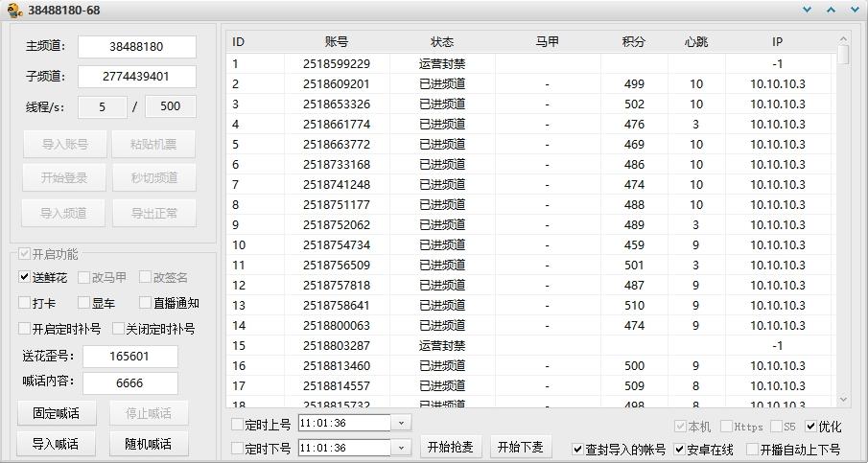Screen dimensions: 868x463
Task: Open the 定时下号 time dropdown arrow
Action: 401,448
